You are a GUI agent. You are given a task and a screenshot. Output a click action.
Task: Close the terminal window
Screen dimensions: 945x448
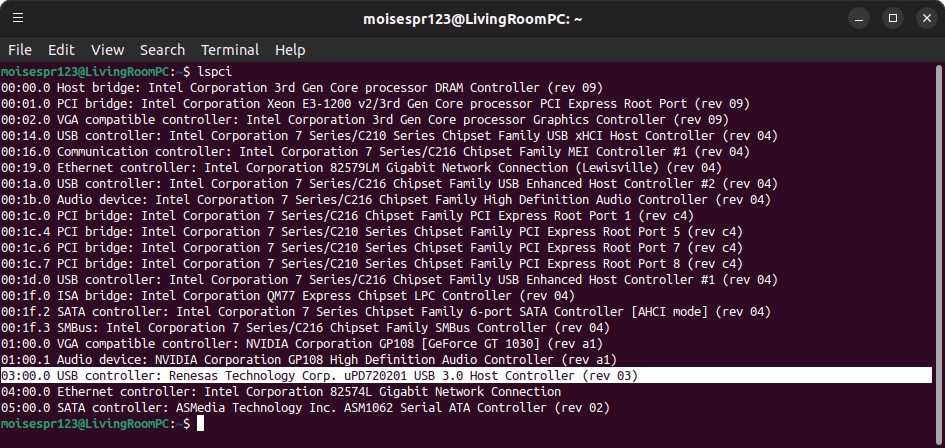click(927, 19)
